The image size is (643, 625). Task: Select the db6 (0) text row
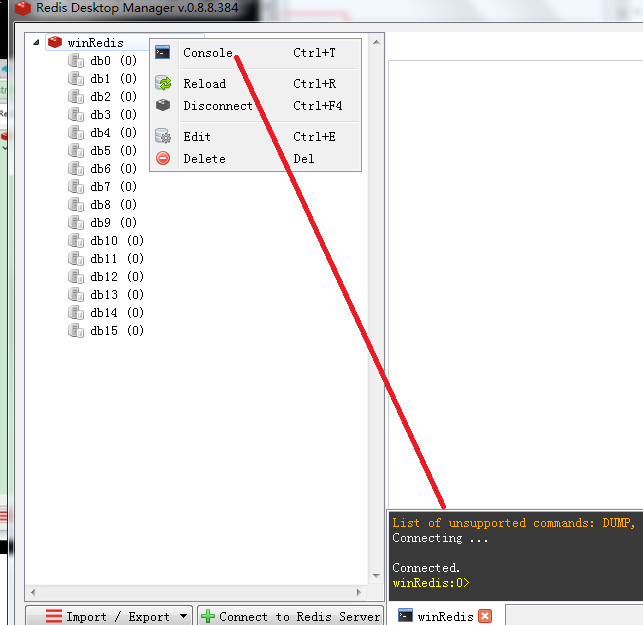coord(114,169)
